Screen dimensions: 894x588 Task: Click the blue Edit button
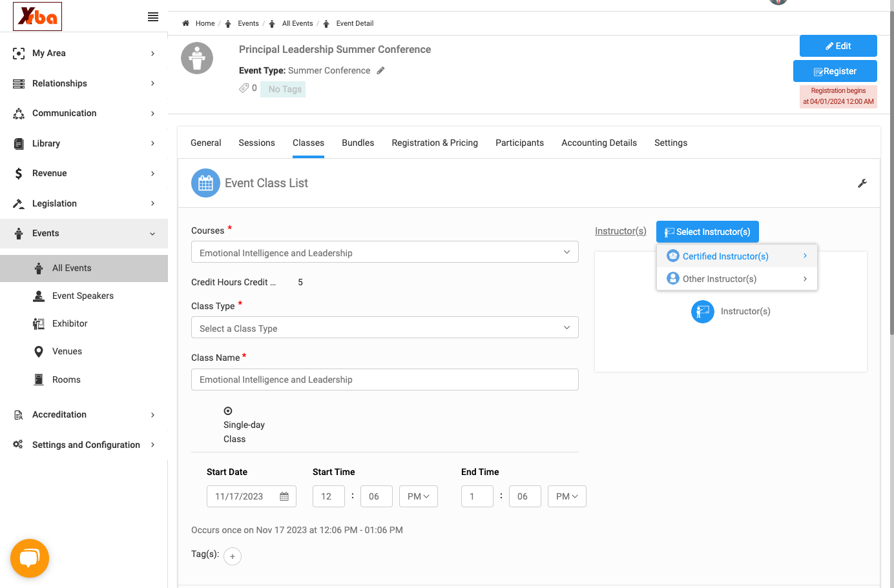click(x=838, y=46)
